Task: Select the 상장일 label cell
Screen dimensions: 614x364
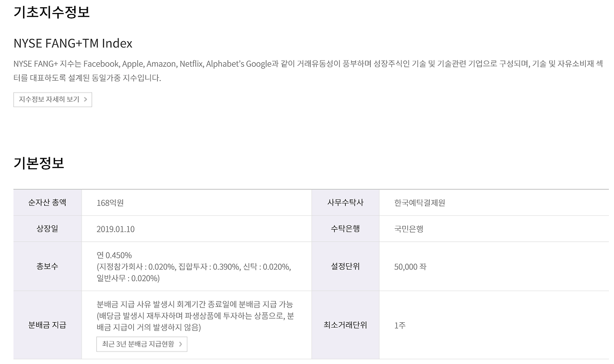Action: pyautogui.click(x=47, y=229)
